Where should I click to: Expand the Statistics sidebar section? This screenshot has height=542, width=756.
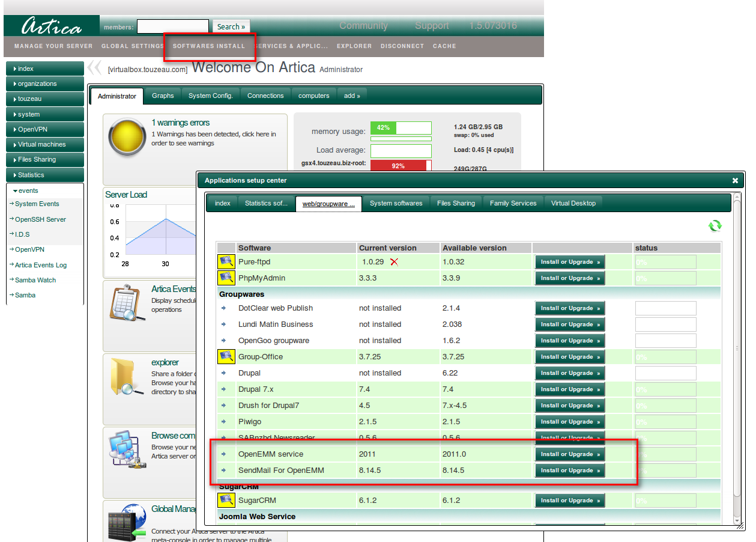click(44, 175)
